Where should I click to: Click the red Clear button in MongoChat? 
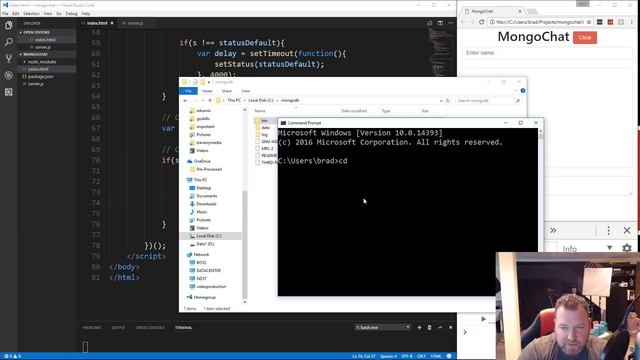[x=584, y=37]
